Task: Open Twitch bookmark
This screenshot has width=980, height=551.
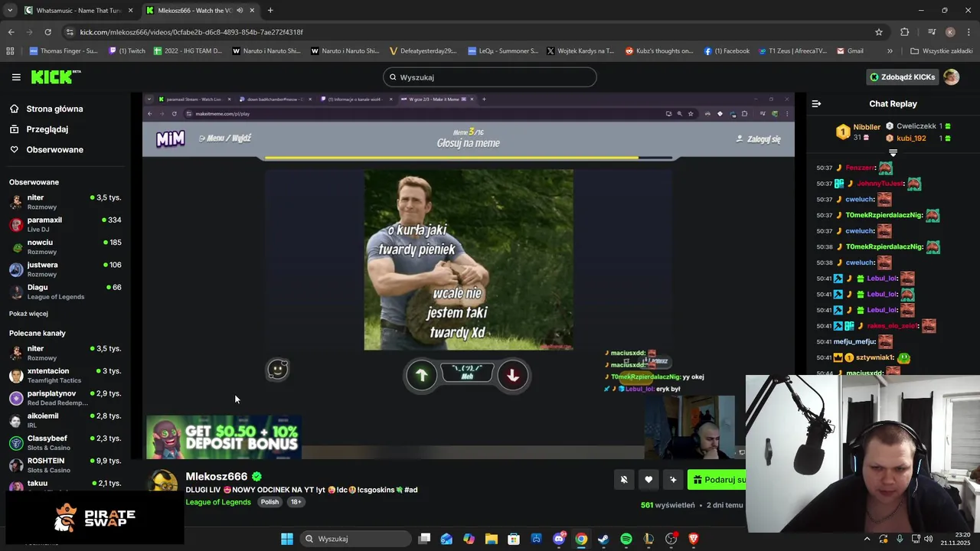Action: point(127,51)
